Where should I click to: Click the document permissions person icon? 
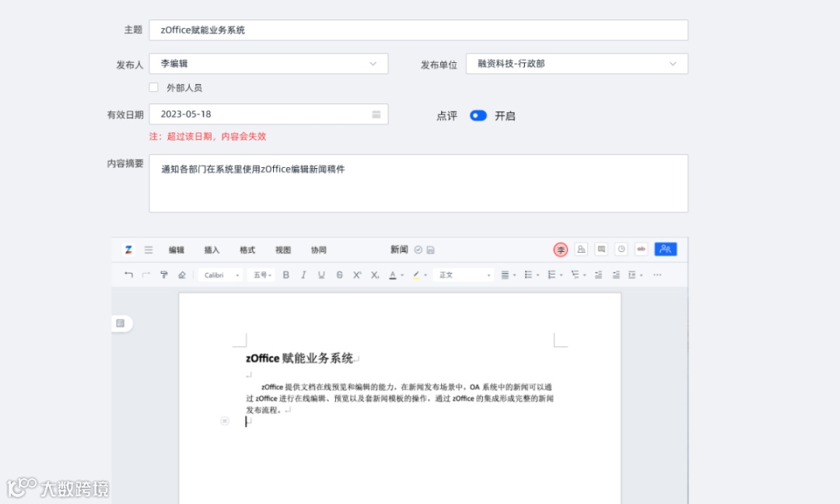click(581, 249)
